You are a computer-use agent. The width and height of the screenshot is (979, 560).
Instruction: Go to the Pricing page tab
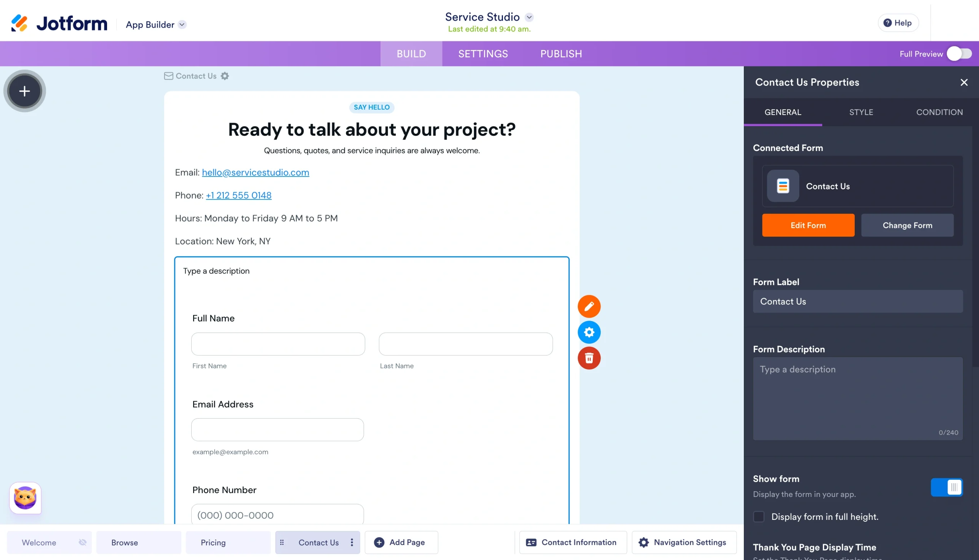(228, 542)
